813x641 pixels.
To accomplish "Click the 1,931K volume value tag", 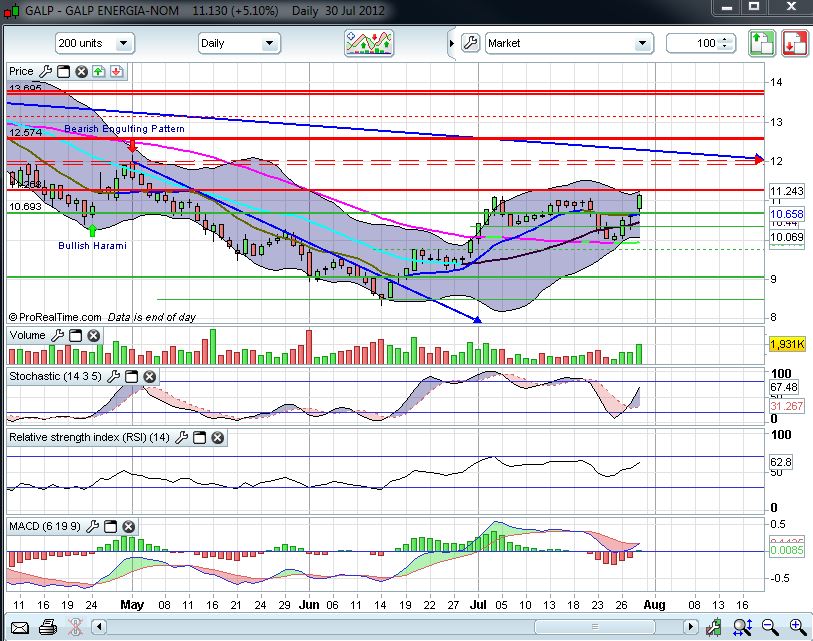I will point(787,344).
